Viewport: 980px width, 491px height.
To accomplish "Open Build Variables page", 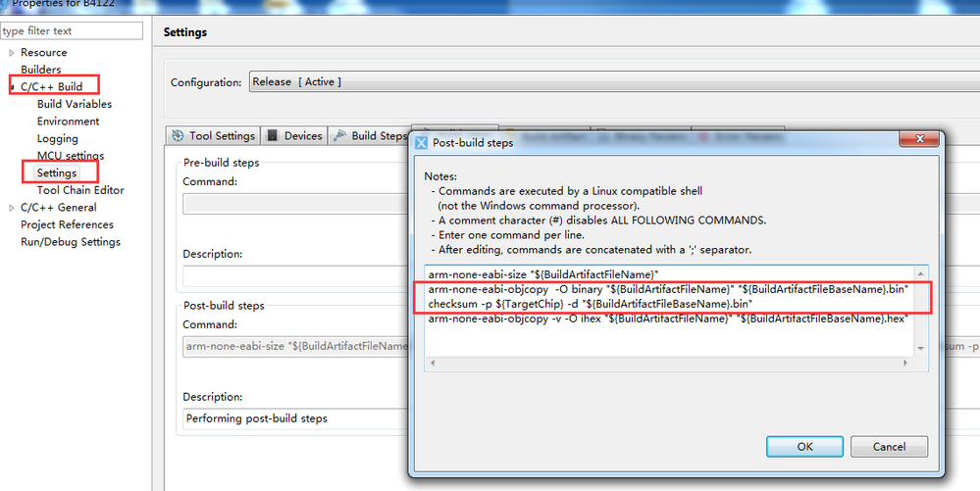I will (x=75, y=104).
